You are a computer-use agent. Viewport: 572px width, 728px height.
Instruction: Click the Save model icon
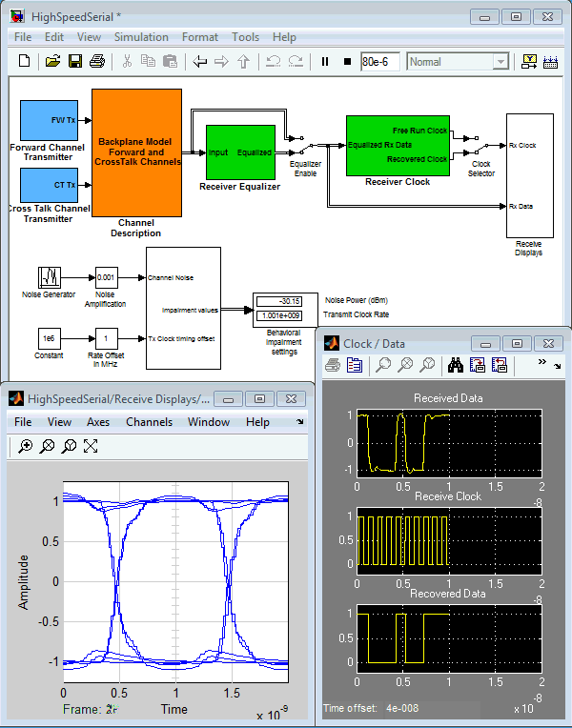[73, 62]
